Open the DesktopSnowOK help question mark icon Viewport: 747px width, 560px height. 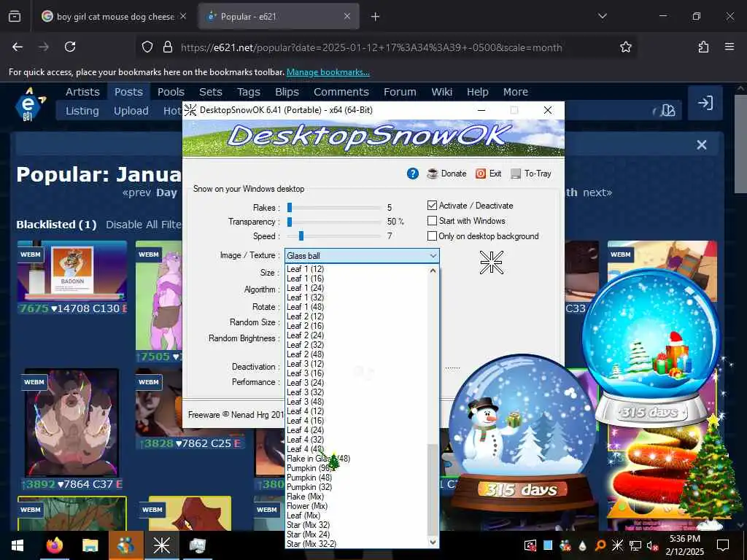[413, 174]
